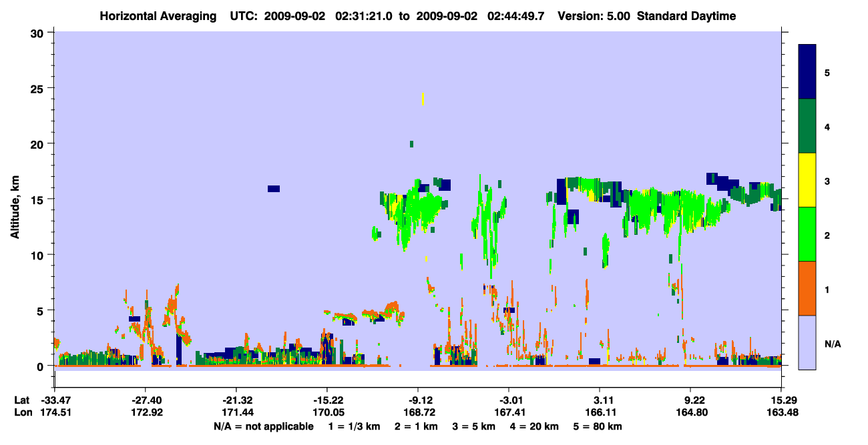
Task: Click latitude value 3.11
Action: (x=600, y=400)
